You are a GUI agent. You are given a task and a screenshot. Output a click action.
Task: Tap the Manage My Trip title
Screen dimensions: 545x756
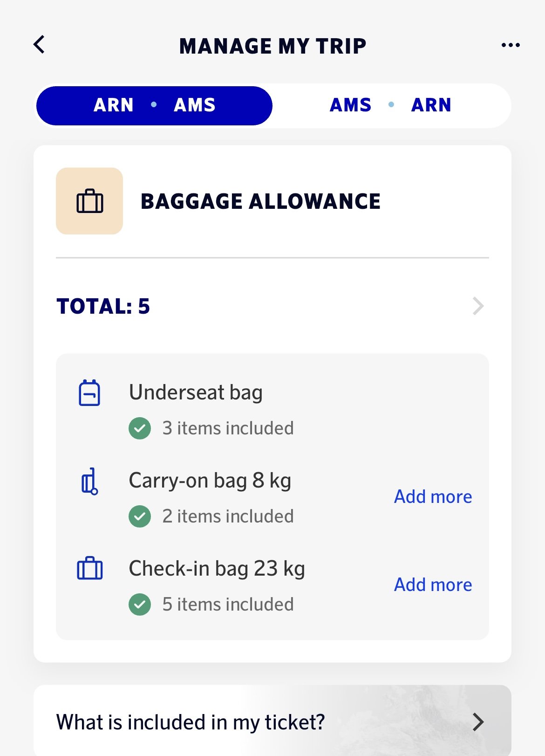pyautogui.click(x=272, y=46)
